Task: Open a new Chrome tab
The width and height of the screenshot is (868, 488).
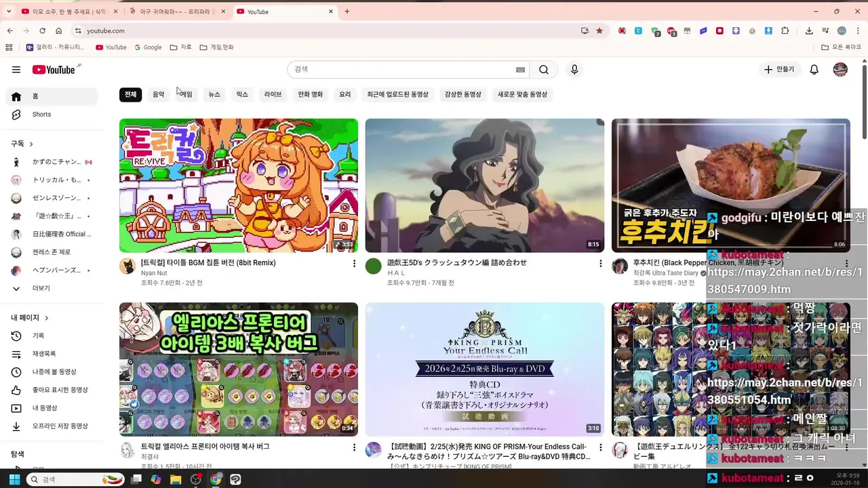Action: point(347,12)
